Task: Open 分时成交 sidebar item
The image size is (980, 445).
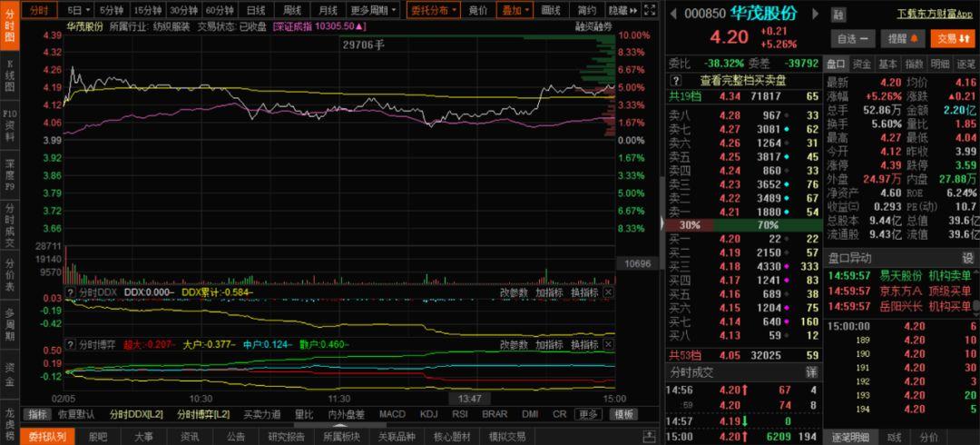Action: [9, 225]
